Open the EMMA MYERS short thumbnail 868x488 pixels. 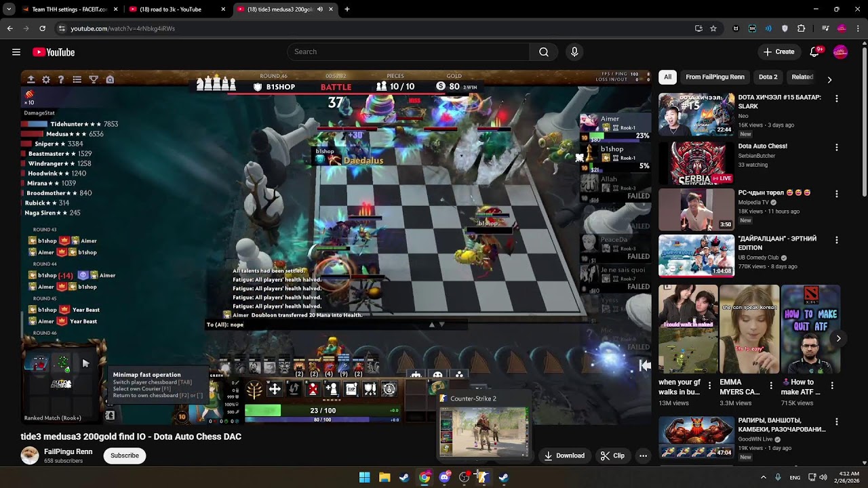(x=749, y=329)
